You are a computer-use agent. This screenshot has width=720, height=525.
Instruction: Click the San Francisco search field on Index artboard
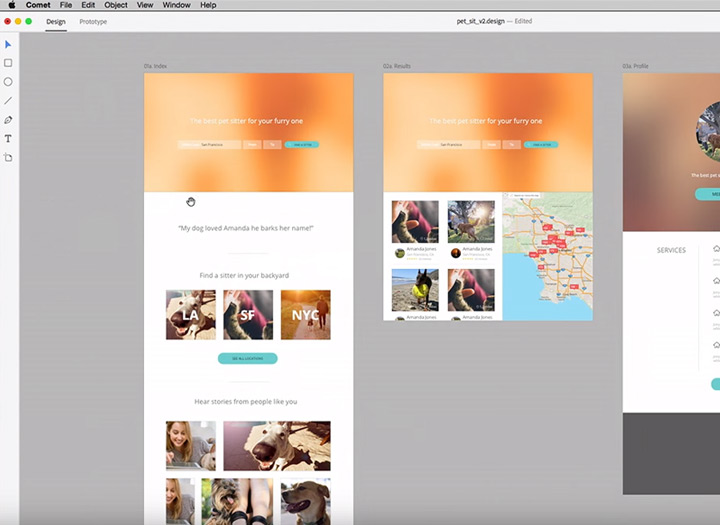click(x=209, y=145)
